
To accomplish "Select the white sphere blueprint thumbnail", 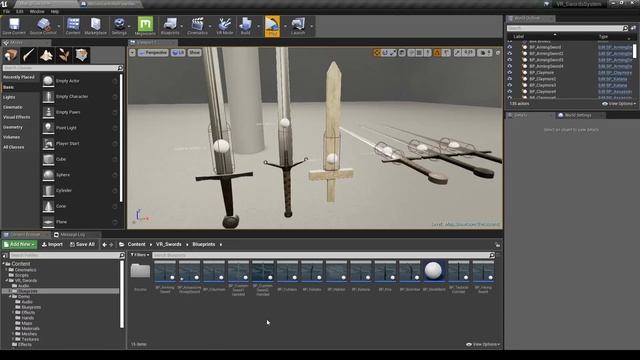I will 433,271.
